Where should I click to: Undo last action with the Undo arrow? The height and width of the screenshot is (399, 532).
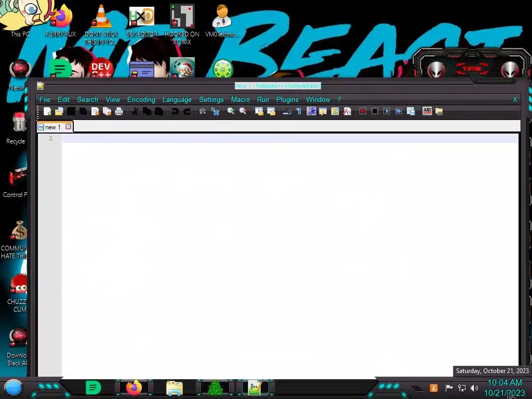[175, 111]
